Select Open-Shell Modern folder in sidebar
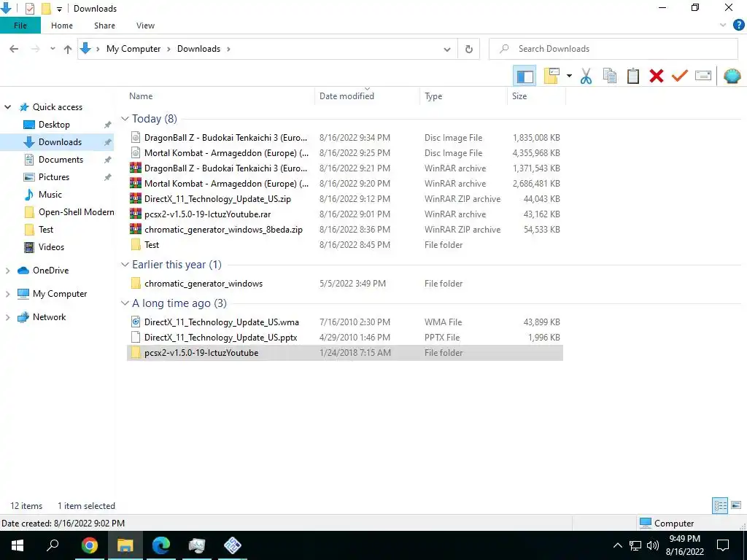The height and width of the screenshot is (560, 747). pyautogui.click(x=76, y=212)
